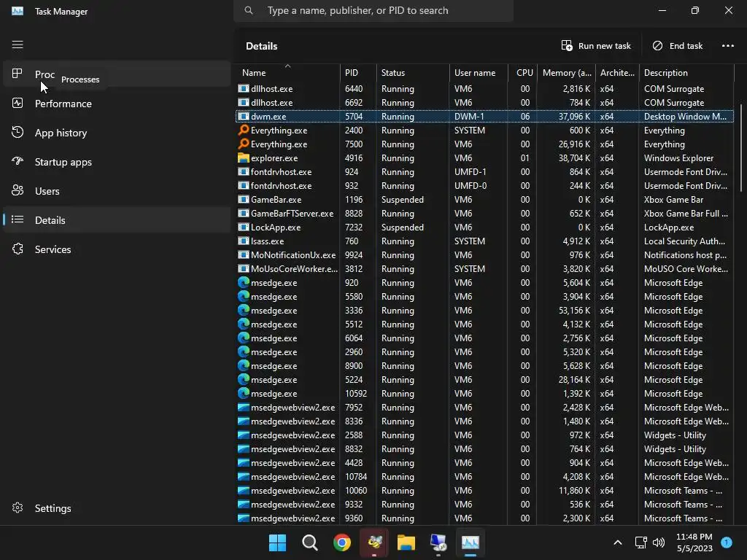Sort by Description column header
This screenshot has width=747, height=560.
(687, 72)
